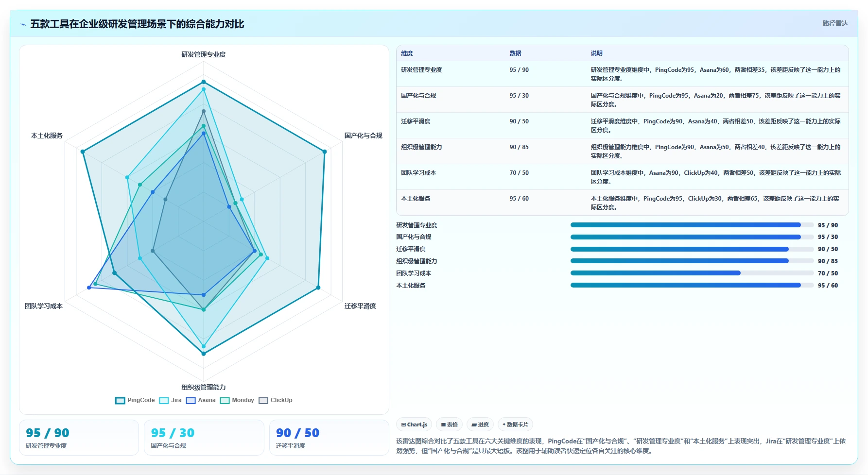Click the 进度 tag chip
This screenshot has height=475, width=868.
(x=480, y=424)
